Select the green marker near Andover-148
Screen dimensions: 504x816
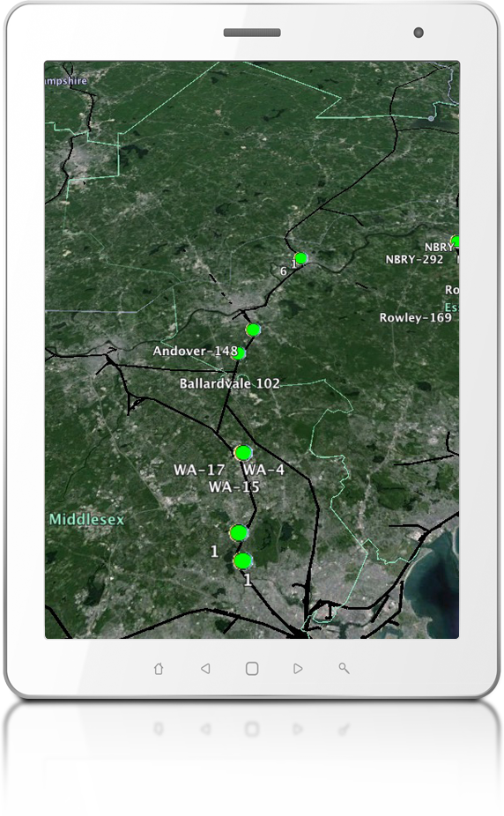[x=239, y=353]
